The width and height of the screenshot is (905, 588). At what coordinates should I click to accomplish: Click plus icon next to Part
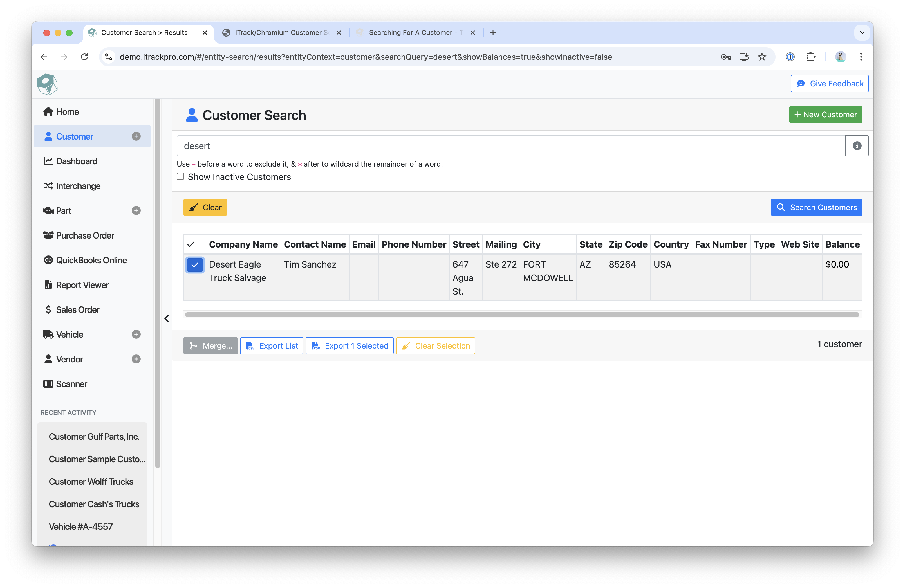(136, 210)
